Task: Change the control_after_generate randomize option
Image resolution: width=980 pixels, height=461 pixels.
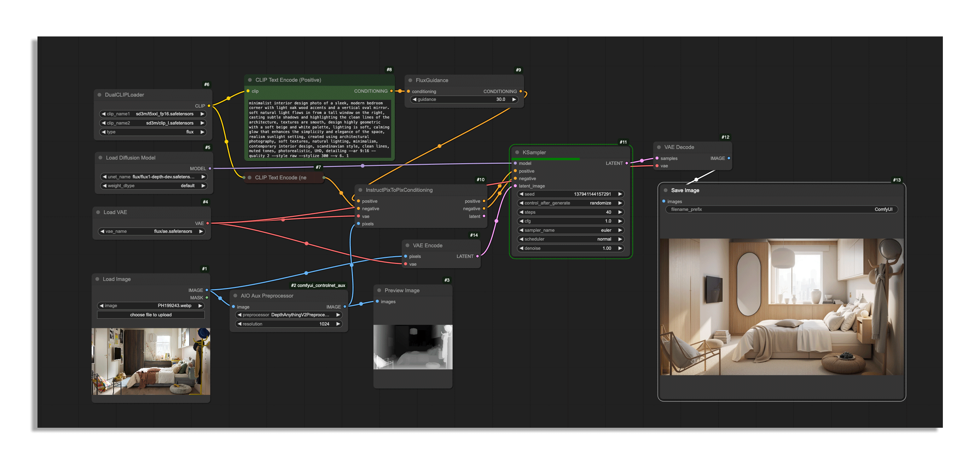Action: pyautogui.click(x=571, y=203)
